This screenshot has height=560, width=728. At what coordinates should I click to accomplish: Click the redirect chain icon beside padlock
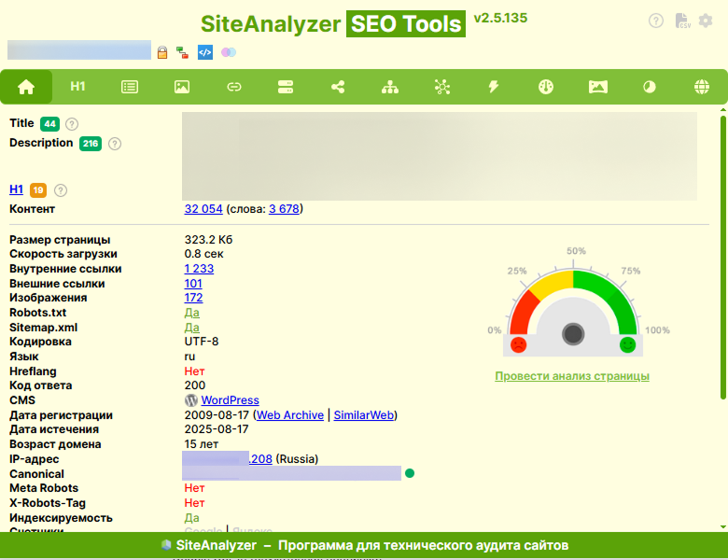pyautogui.click(x=182, y=52)
